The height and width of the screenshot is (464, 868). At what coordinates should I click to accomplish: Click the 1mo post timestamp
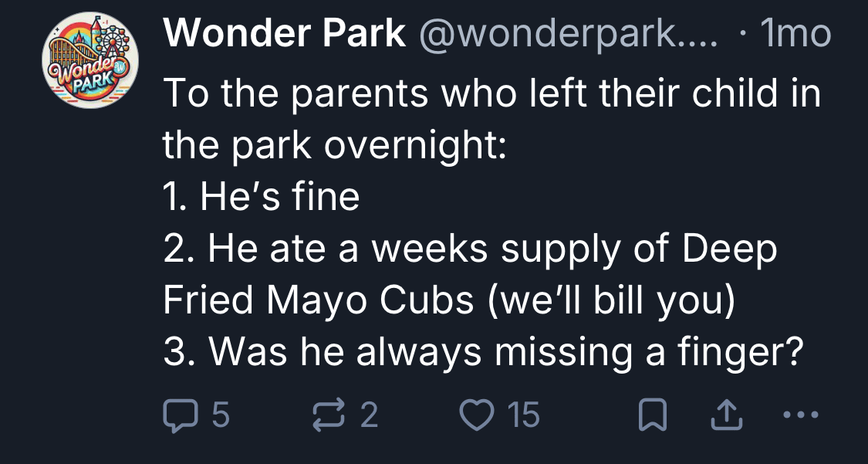795,34
